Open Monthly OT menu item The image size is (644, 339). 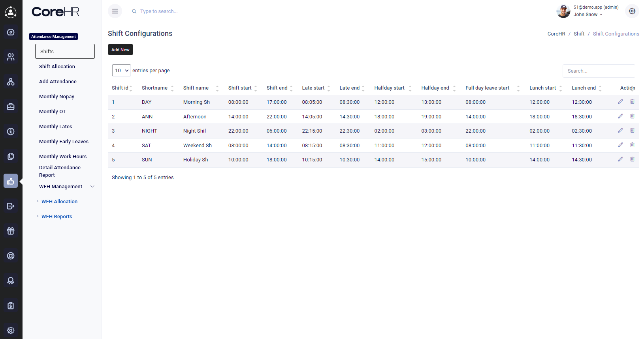pos(53,112)
